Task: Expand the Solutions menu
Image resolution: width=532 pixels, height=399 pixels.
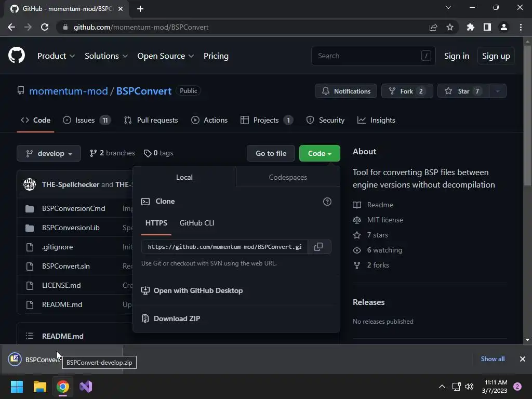Action: click(x=106, y=56)
